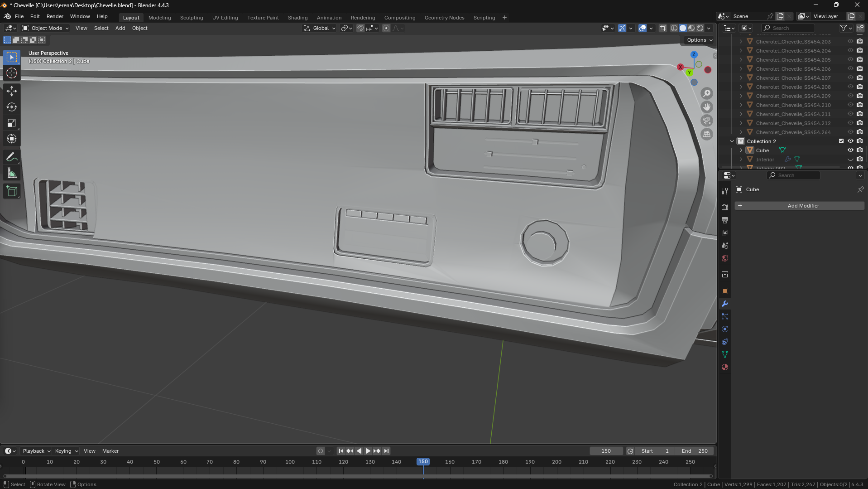868x489 pixels.
Task: Activate the Scale tool
Action: 12,123
